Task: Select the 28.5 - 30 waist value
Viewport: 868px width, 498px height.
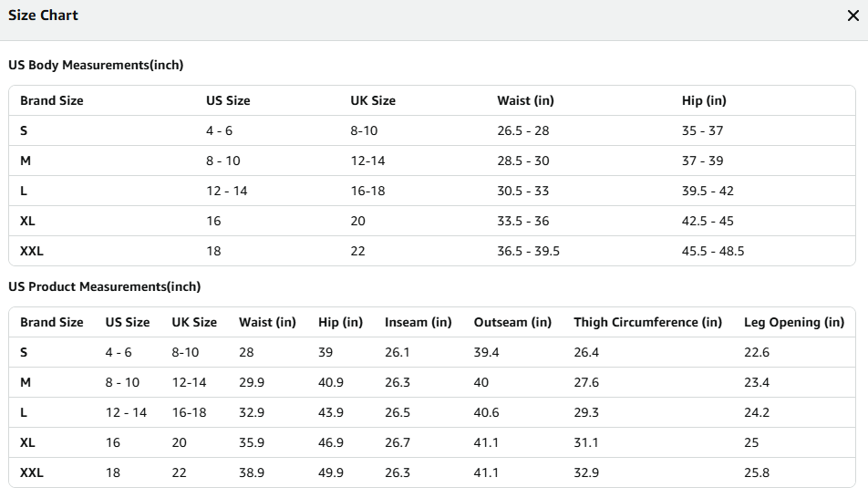Action: click(522, 161)
